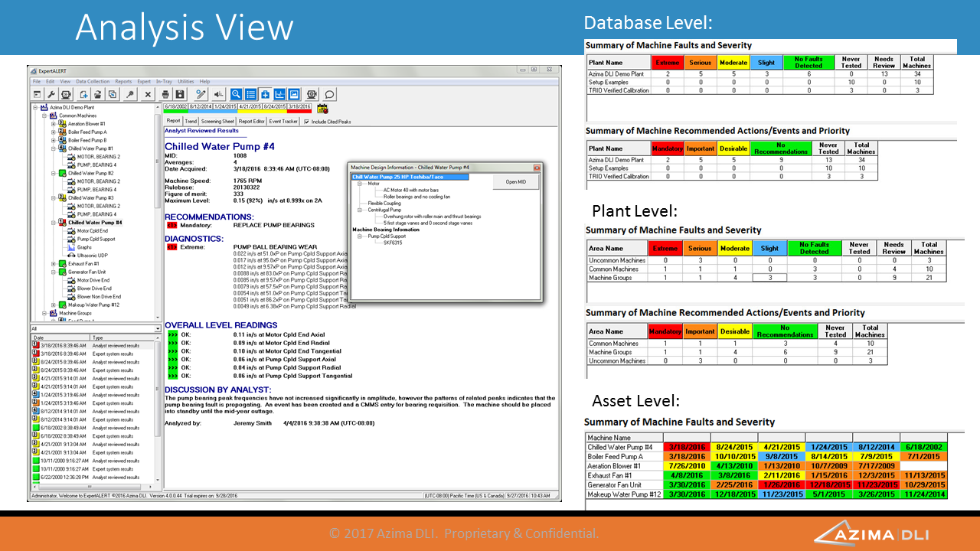
Task: Close the Machine Design Information popup
Action: (x=537, y=167)
